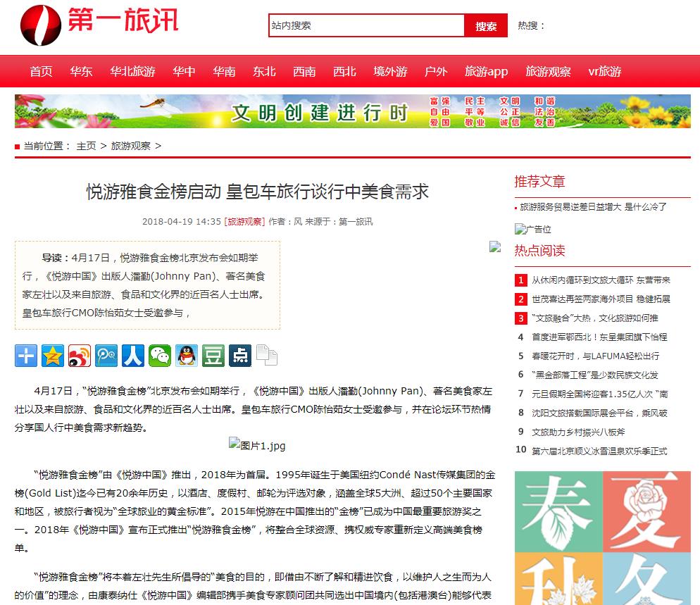The height and width of the screenshot is (605, 700).
Task: Open the blue plus more-share icon
Action: point(26,356)
